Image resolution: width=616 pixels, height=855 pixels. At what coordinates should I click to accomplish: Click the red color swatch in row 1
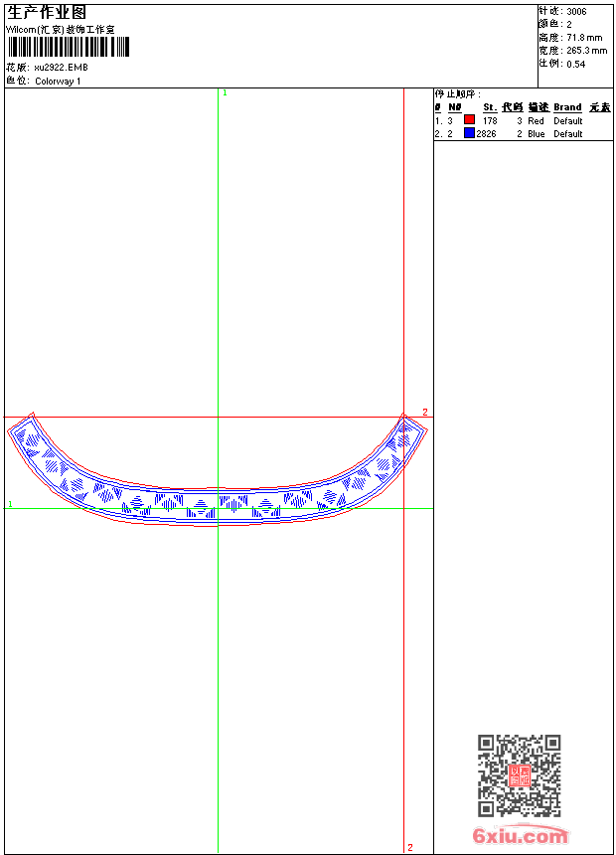(469, 119)
